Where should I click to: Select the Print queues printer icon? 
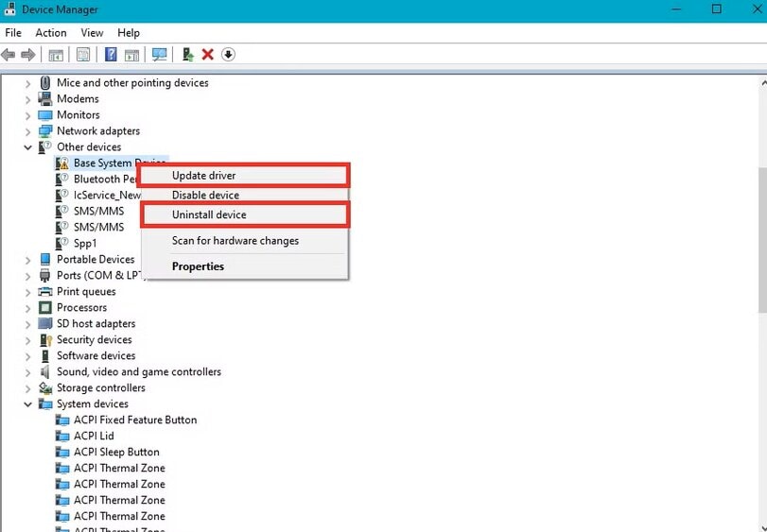pos(45,292)
